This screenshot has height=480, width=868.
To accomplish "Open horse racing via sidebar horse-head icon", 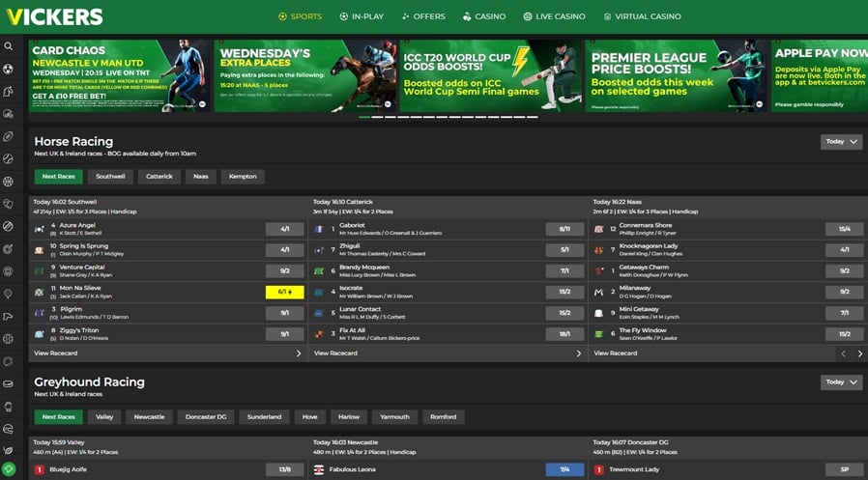I will pos(9,91).
